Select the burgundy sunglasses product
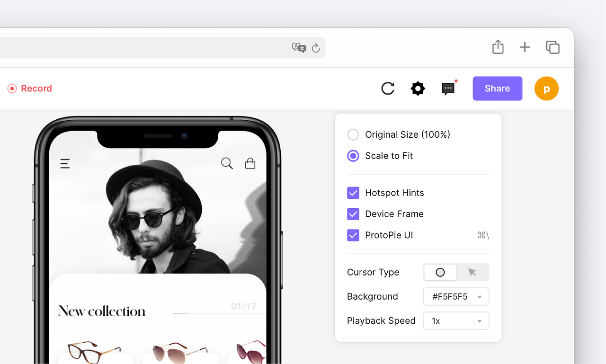The image size is (606, 364). (x=251, y=351)
